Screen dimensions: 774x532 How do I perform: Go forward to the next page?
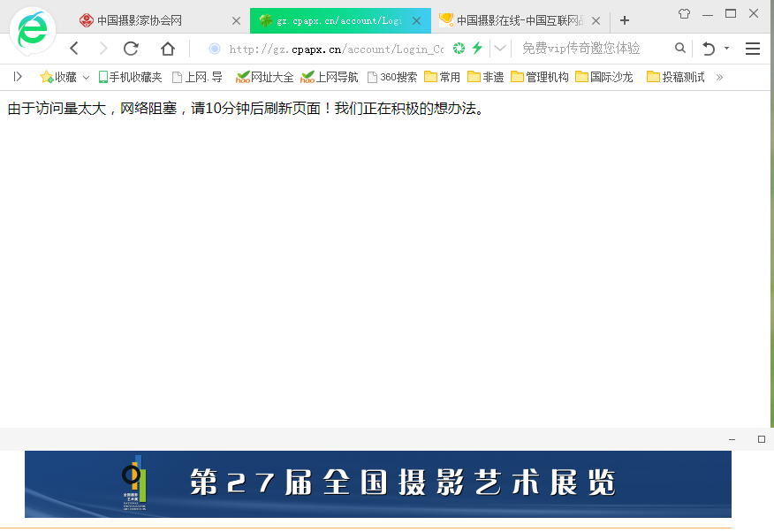pos(103,49)
